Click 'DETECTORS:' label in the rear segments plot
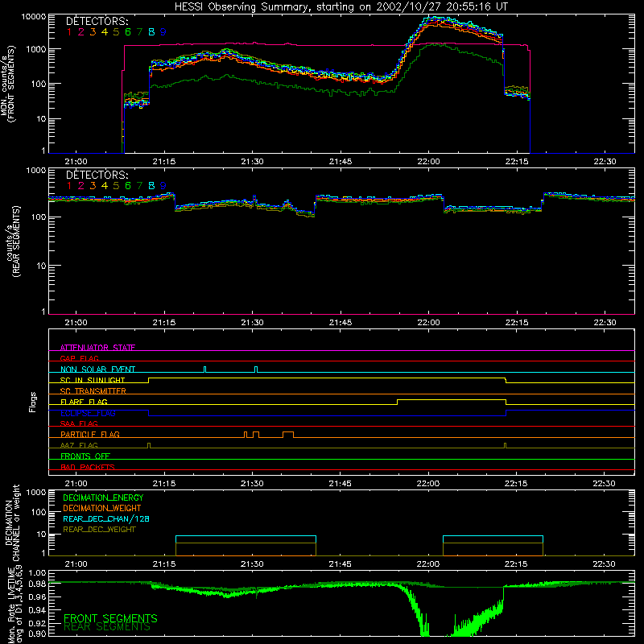 [97, 175]
